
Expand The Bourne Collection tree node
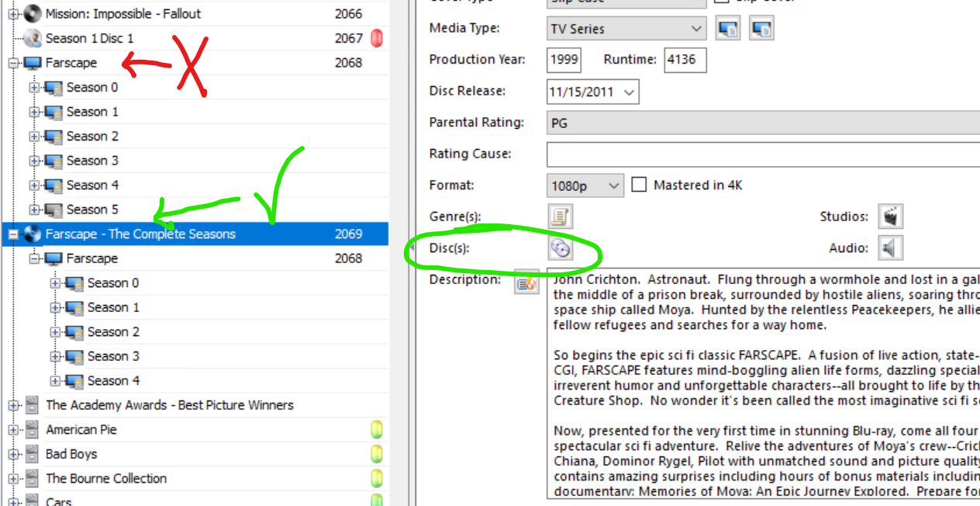[x=13, y=478]
